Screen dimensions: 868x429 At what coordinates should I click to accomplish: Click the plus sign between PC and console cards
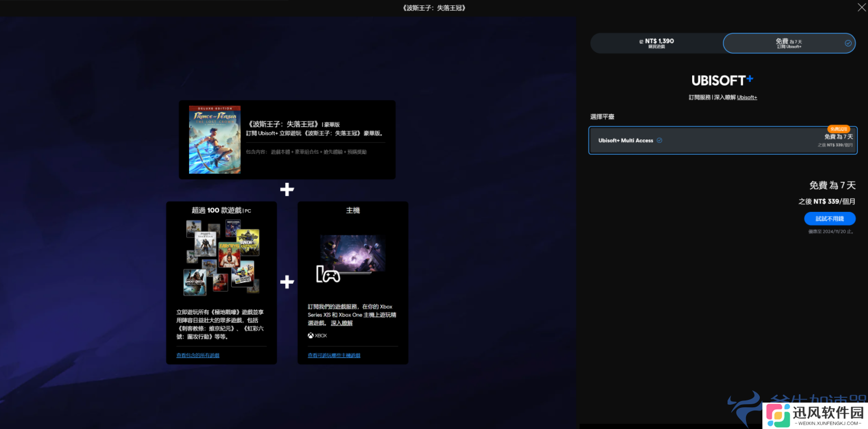tap(287, 282)
